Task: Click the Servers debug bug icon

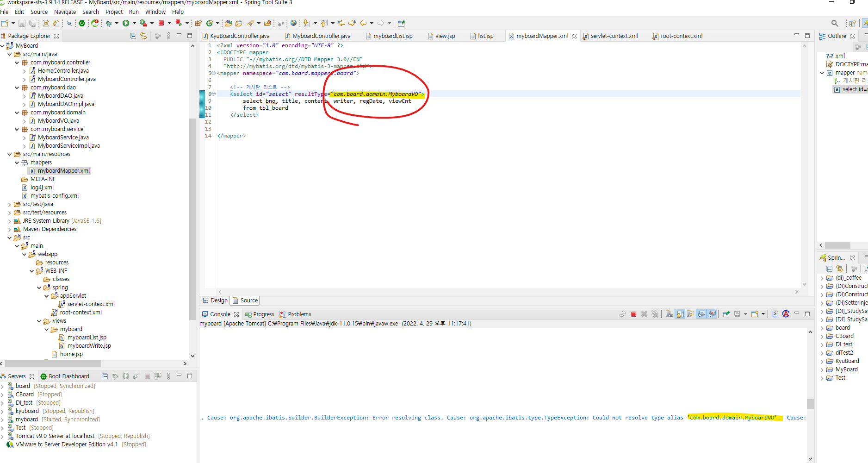Action: click(x=115, y=376)
